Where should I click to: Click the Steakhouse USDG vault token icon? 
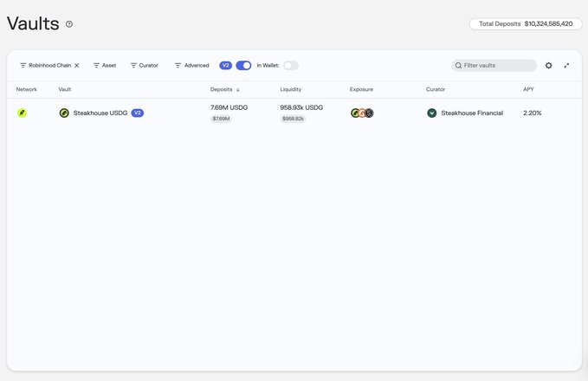tap(64, 113)
